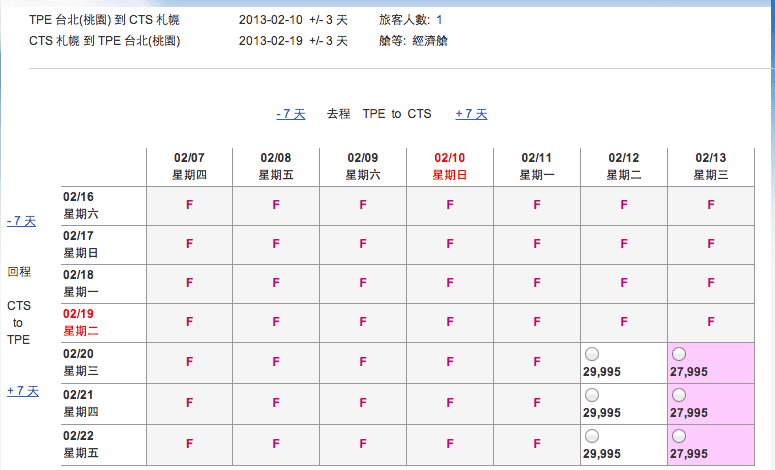Shift return dates forward with left "+7 天"

(x=22, y=391)
